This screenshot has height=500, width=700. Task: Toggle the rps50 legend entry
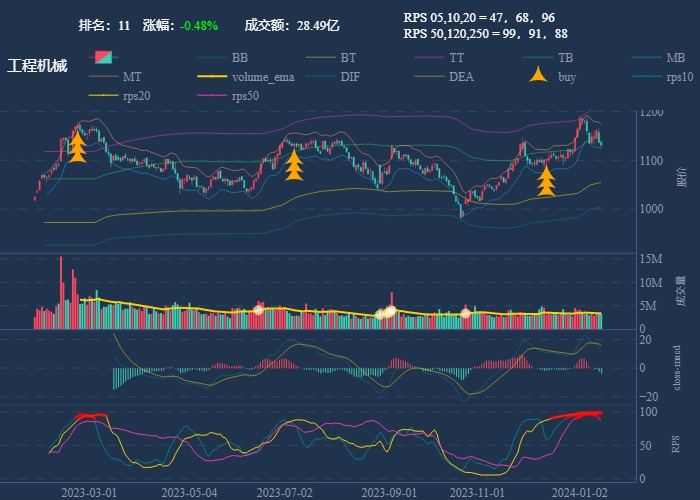point(228,96)
